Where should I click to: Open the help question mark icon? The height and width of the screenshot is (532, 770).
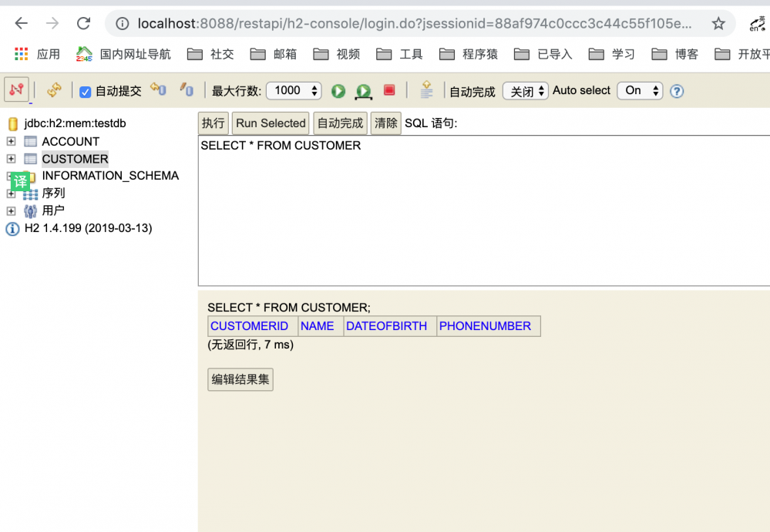click(677, 90)
